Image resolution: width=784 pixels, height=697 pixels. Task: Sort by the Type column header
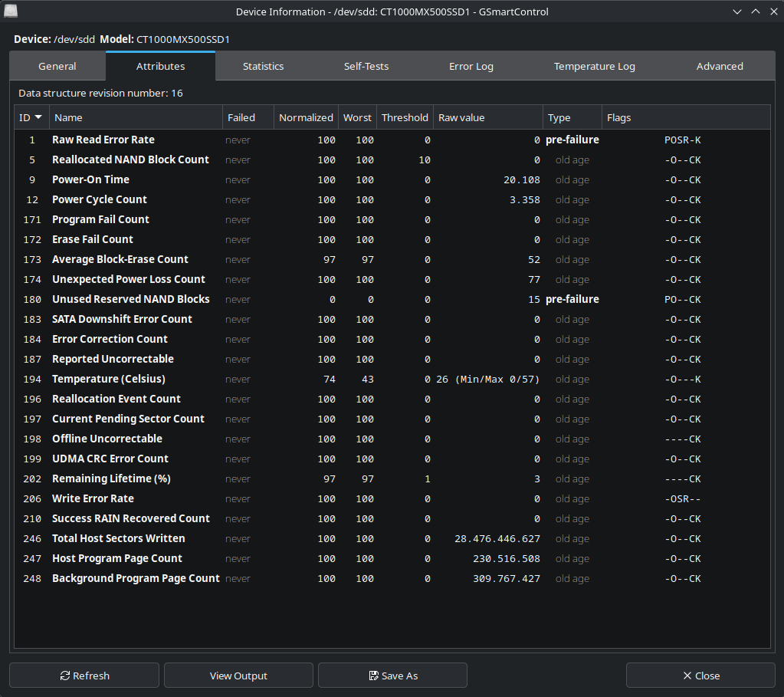(572, 117)
